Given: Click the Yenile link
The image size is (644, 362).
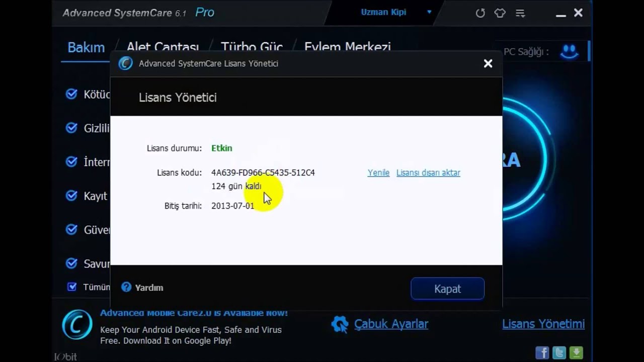Looking at the screenshot, I should [378, 172].
